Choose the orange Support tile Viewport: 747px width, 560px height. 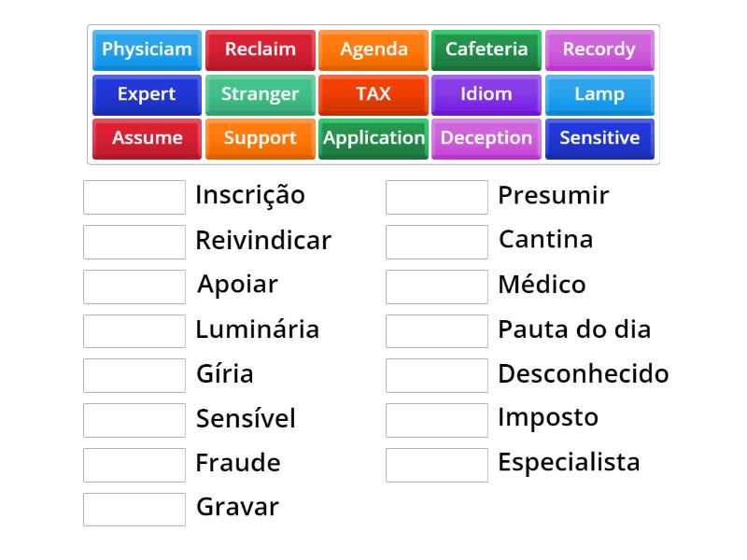coord(260,138)
